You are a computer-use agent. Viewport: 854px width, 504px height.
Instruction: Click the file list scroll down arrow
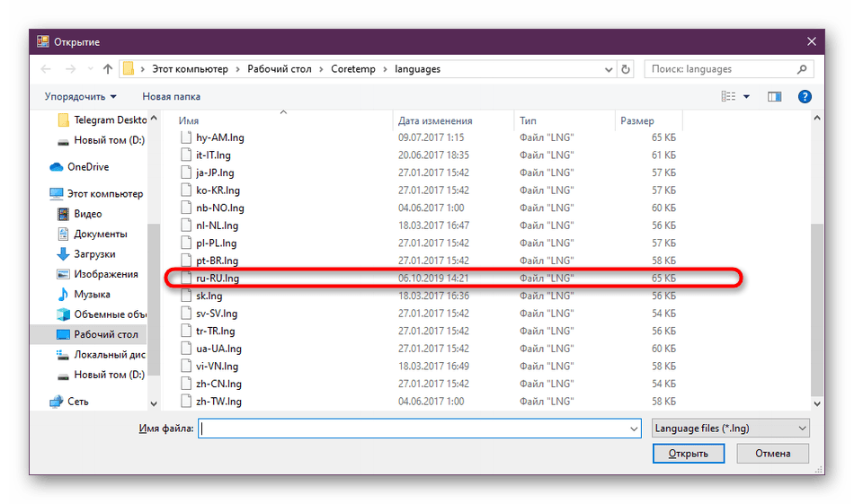click(817, 403)
